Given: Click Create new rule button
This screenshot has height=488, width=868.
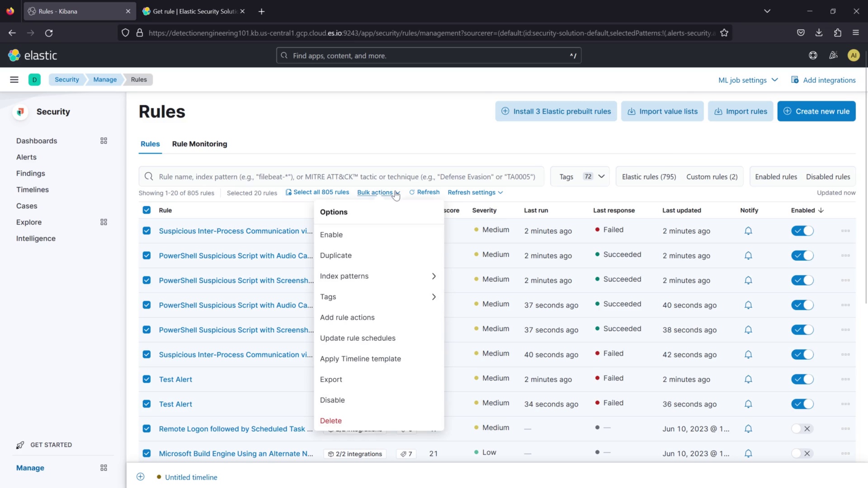Looking at the screenshot, I should tap(816, 111).
